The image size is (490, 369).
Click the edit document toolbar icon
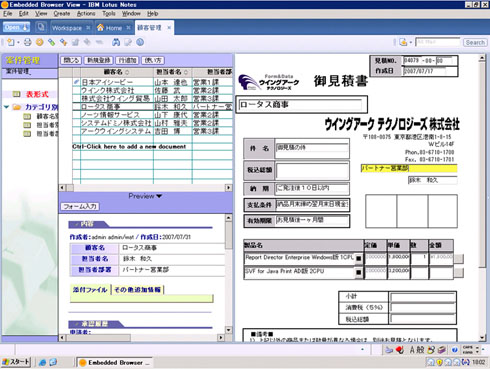128,42
